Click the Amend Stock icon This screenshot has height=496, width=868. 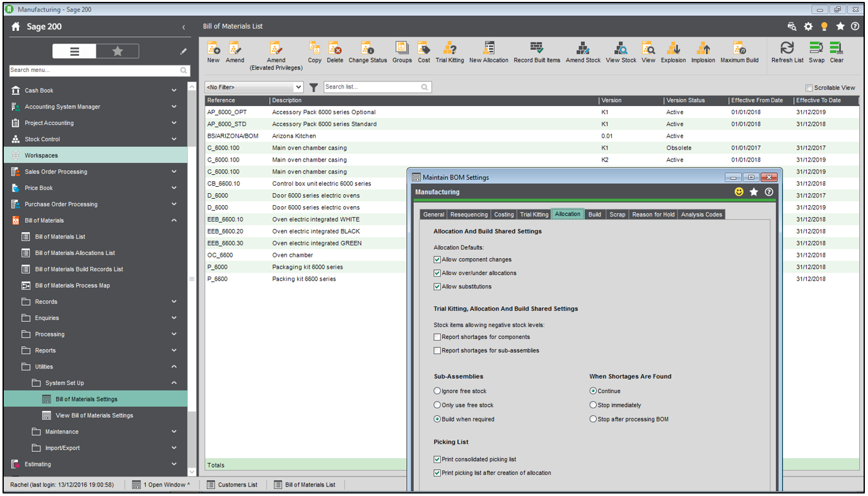click(583, 49)
